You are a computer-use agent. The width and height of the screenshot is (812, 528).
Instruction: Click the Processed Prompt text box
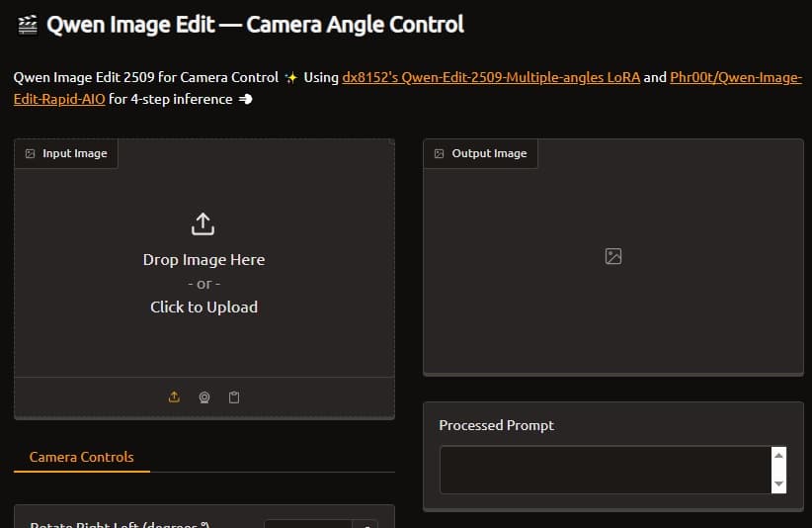[605, 469]
